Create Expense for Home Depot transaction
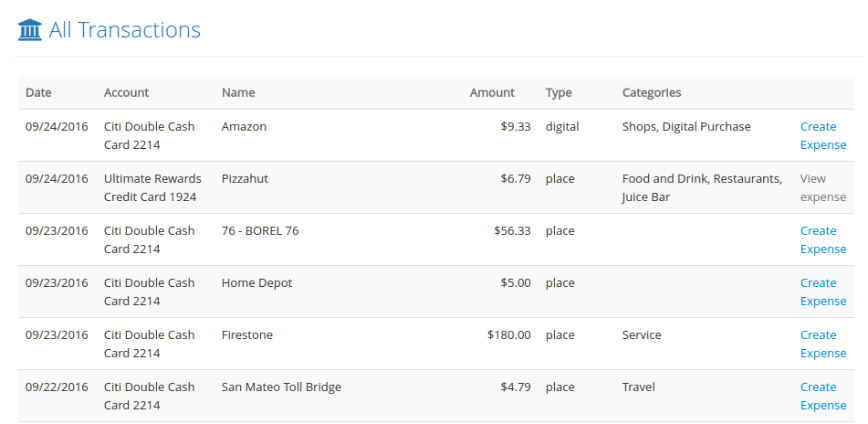 coord(823,292)
